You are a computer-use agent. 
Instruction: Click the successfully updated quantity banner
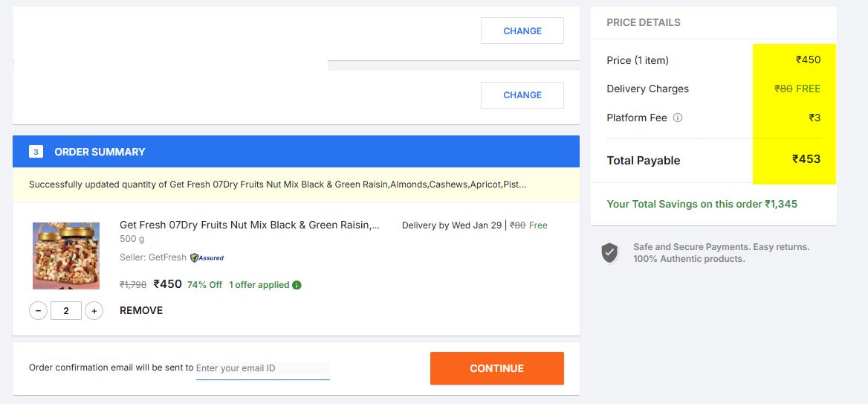coord(297,185)
